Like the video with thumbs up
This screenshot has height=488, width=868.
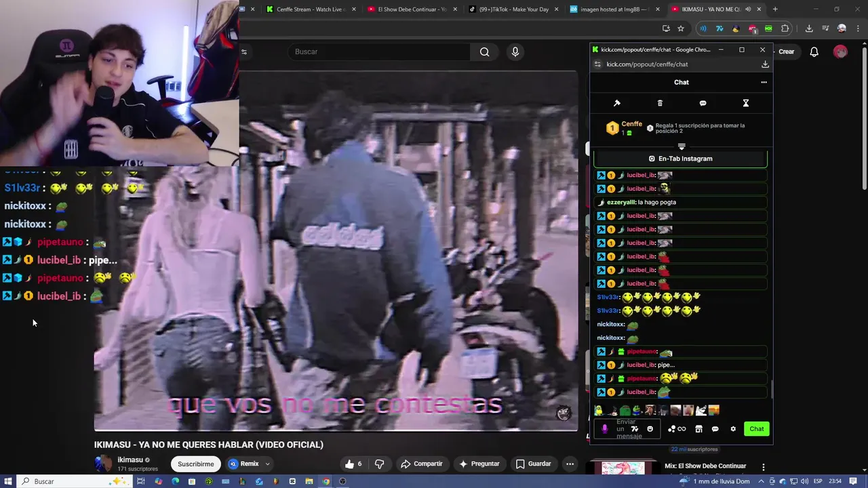point(353,464)
